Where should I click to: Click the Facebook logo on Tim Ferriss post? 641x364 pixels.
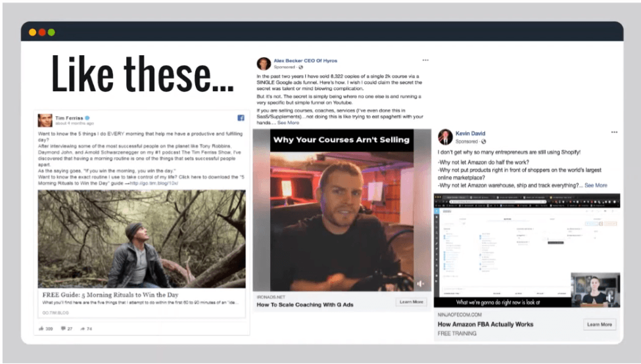coord(241,118)
